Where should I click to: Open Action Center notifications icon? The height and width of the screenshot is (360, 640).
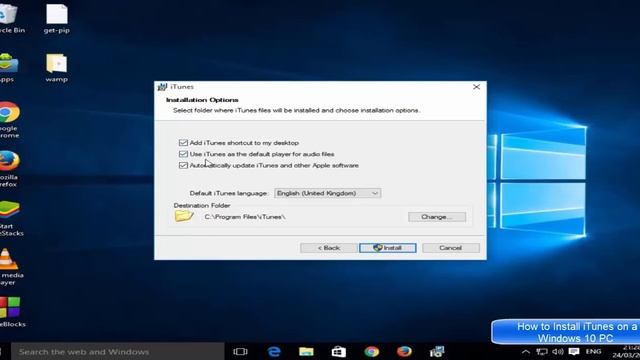tap(574, 352)
